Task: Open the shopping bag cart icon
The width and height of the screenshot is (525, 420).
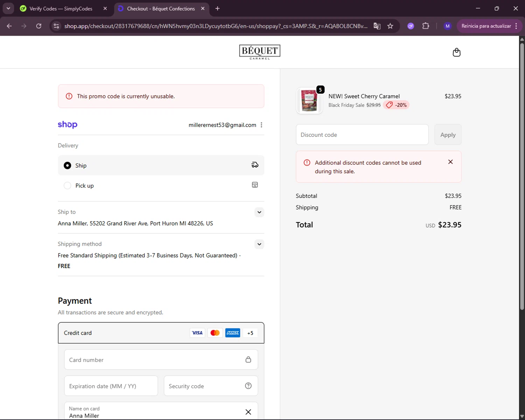Action: coord(456,52)
